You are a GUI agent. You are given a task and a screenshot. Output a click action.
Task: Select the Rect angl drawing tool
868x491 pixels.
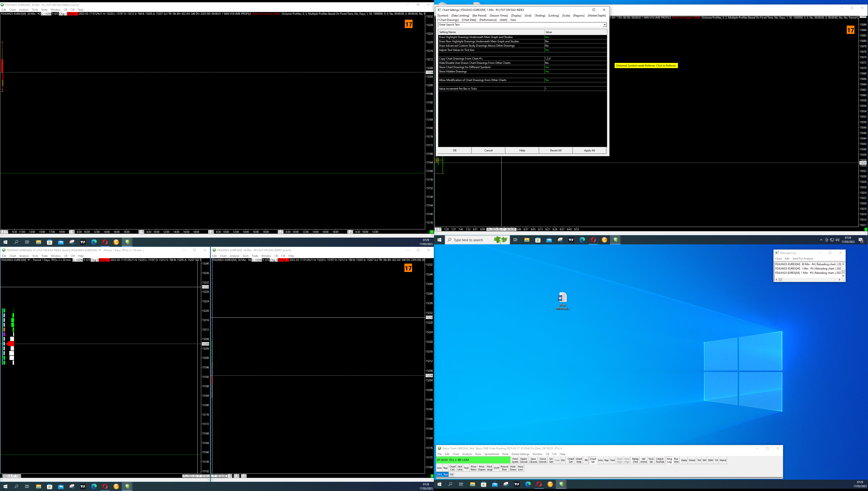(x=489, y=468)
